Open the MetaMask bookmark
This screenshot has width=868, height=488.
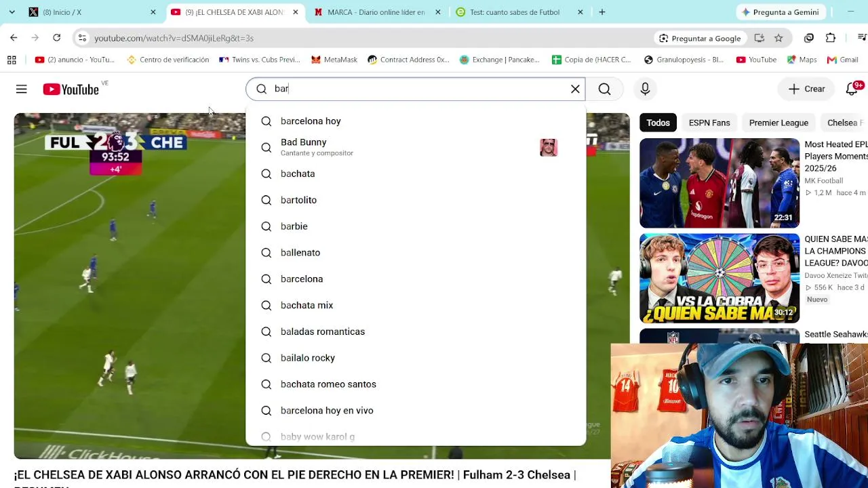coord(334,60)
